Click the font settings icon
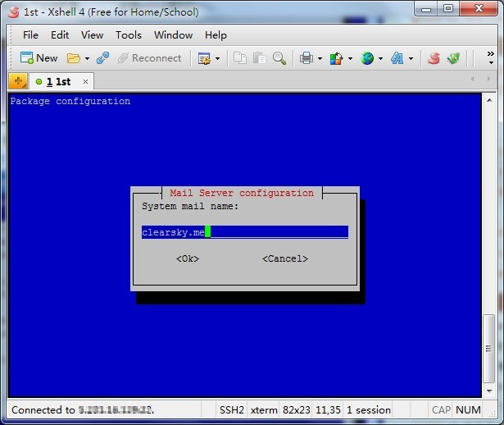 [397, 58]
